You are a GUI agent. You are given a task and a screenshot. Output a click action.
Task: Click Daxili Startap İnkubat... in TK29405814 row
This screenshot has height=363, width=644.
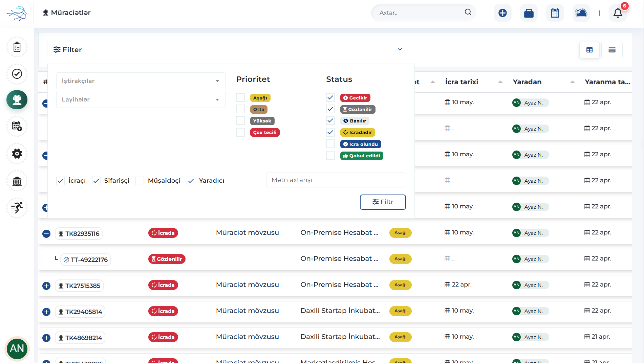340,311
